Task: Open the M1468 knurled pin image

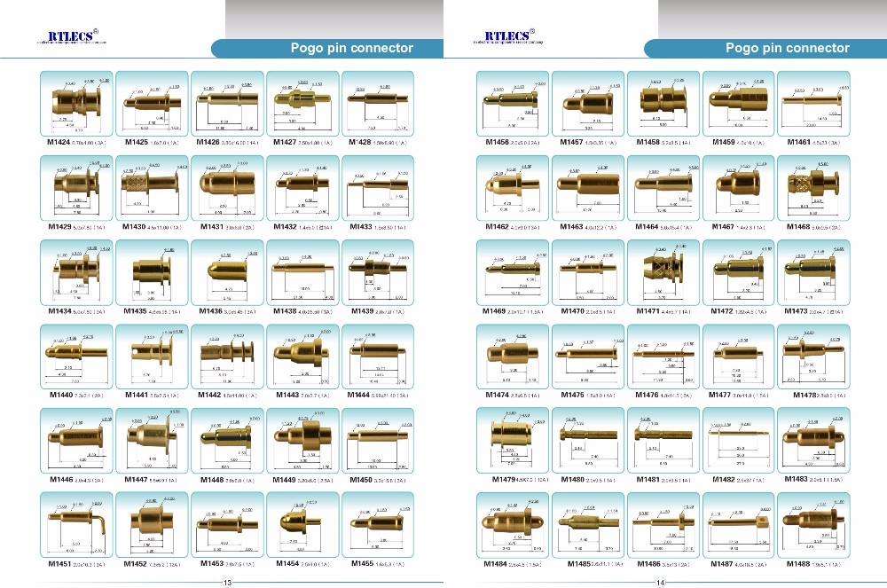Action: 812,188
